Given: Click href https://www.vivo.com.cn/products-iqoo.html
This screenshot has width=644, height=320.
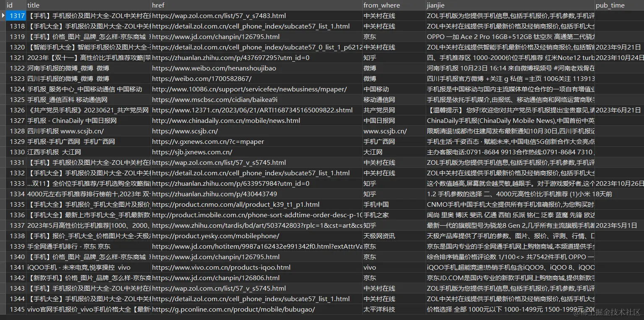Looking at the screenshot, I should 221,268.
